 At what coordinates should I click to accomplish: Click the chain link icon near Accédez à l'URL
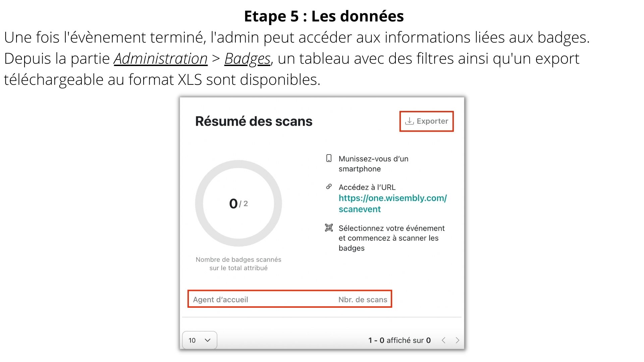(329, 187)
